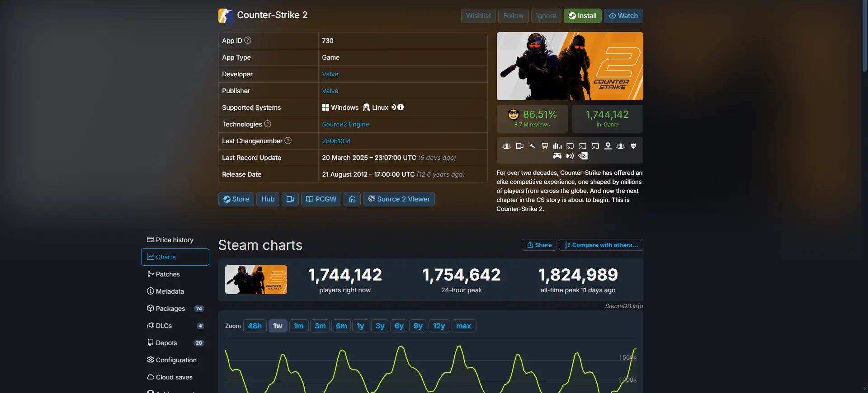Click the Configuration gear icon
Viewport: 868px width, 393px height.
click(x=151, y=360)
